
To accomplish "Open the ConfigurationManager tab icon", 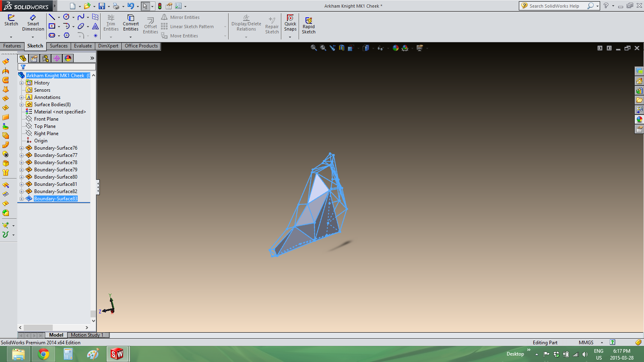I will [x=45, y=58].
